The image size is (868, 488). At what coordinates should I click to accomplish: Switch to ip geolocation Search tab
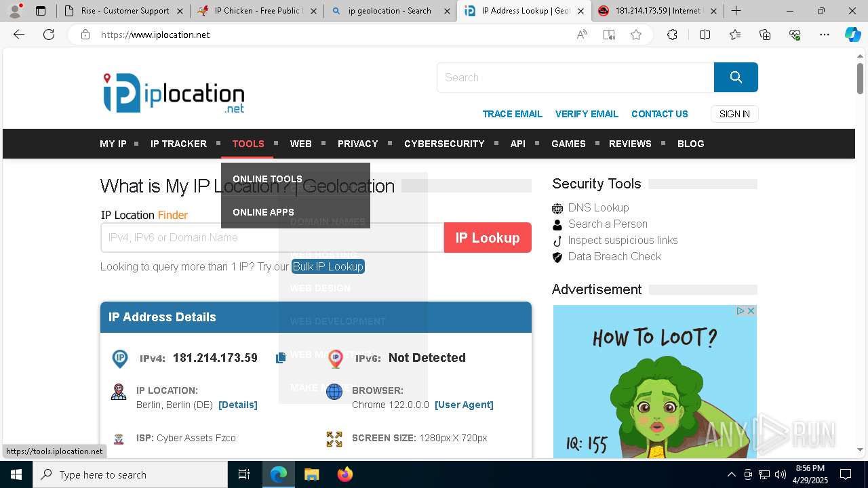coord(390,11)
